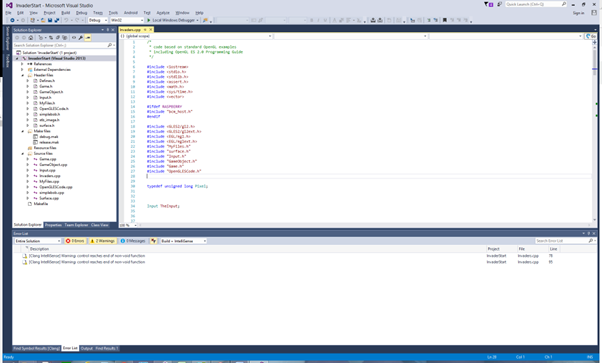Toggle the 0 Errors filter button
Screen dimensions: 602x363
(x=75, y=241)
